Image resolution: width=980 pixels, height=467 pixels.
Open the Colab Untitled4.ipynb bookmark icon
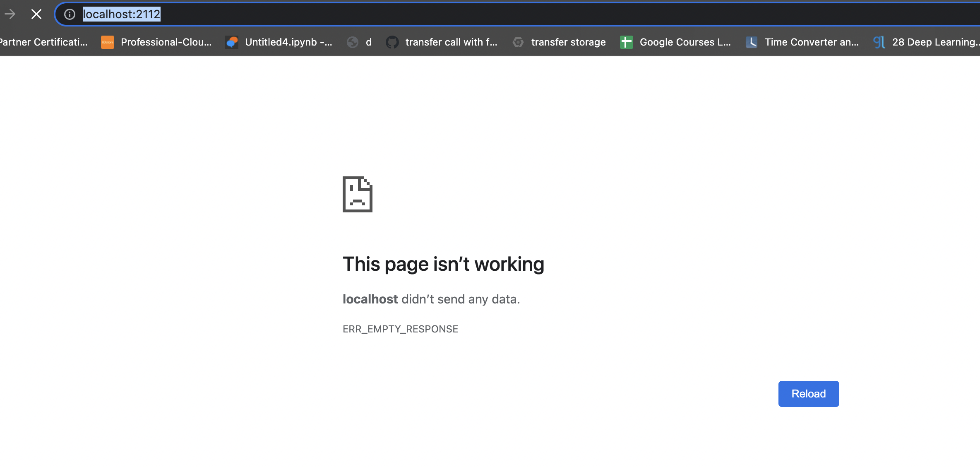[x=231, y=42]
